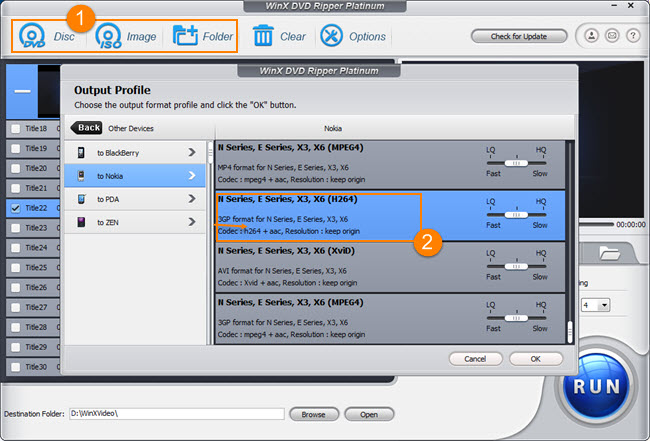This screenshot has width=650, height=441.
Task: Click the BlackBerry device icon
Action: [81, 153]
